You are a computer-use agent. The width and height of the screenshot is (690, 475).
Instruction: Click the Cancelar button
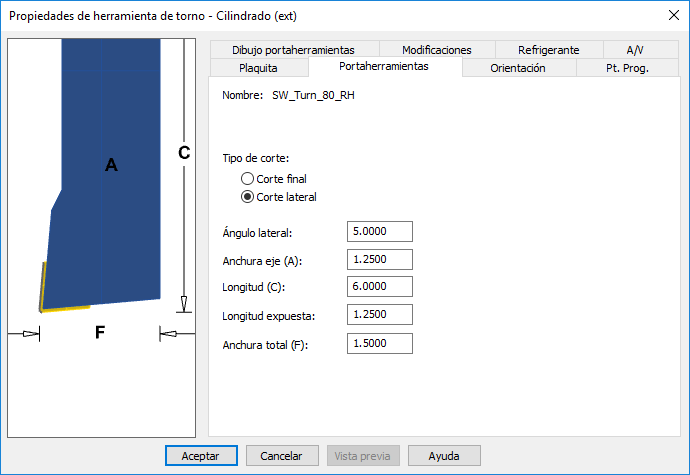282,456
